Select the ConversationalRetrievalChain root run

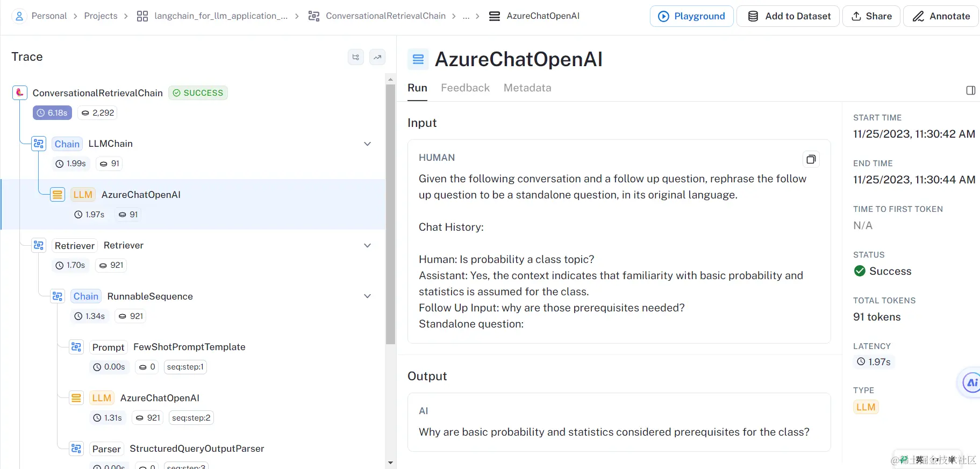tap(98, 93)
